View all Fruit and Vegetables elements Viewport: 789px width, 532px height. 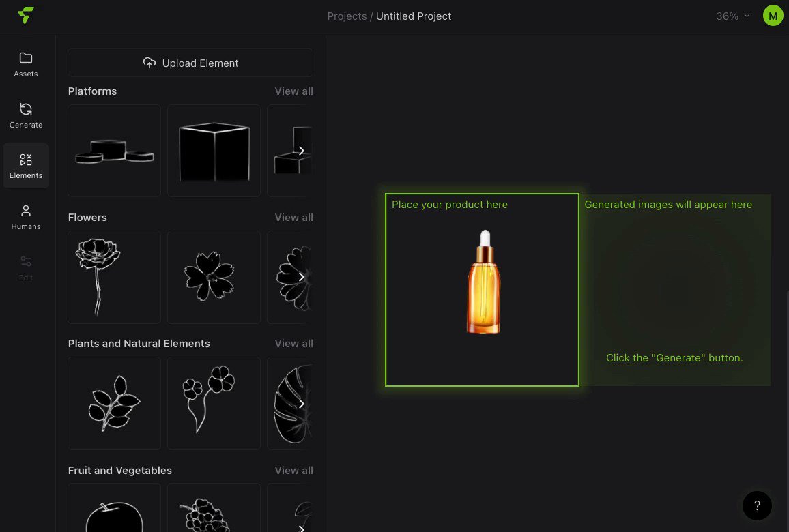click(294, 470)
